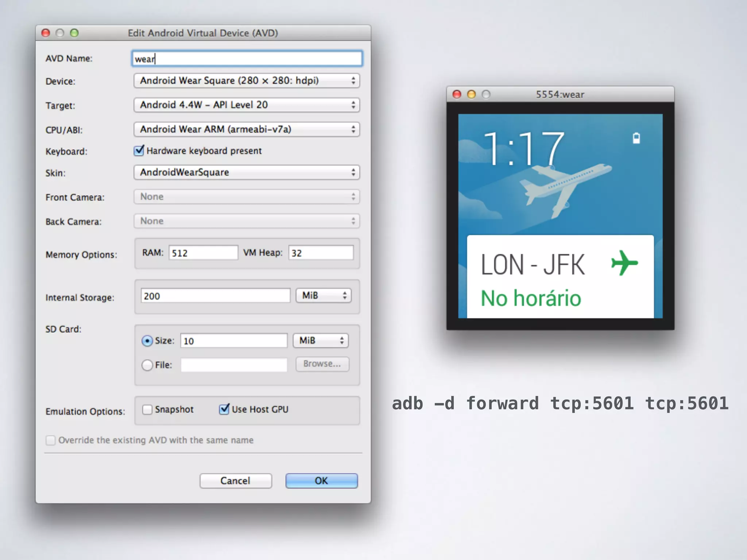
Task: Click the AVD Name text field
Action: [x=247, y=59]
